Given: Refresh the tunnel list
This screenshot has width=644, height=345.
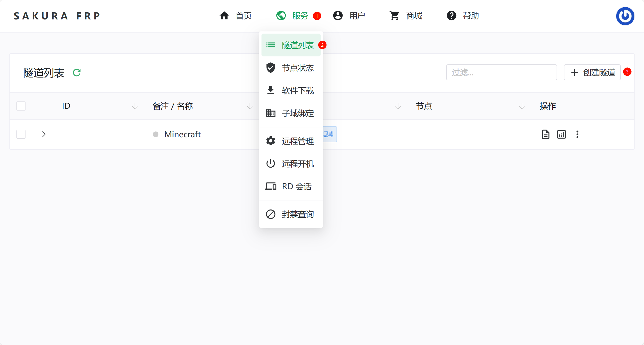Looking at the screenshot, I should click(x=77, y=72).
